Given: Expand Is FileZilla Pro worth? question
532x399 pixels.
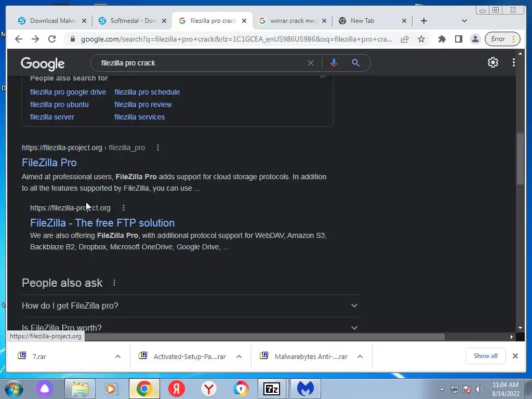Looking at the screenshot, I should (191, 328).
